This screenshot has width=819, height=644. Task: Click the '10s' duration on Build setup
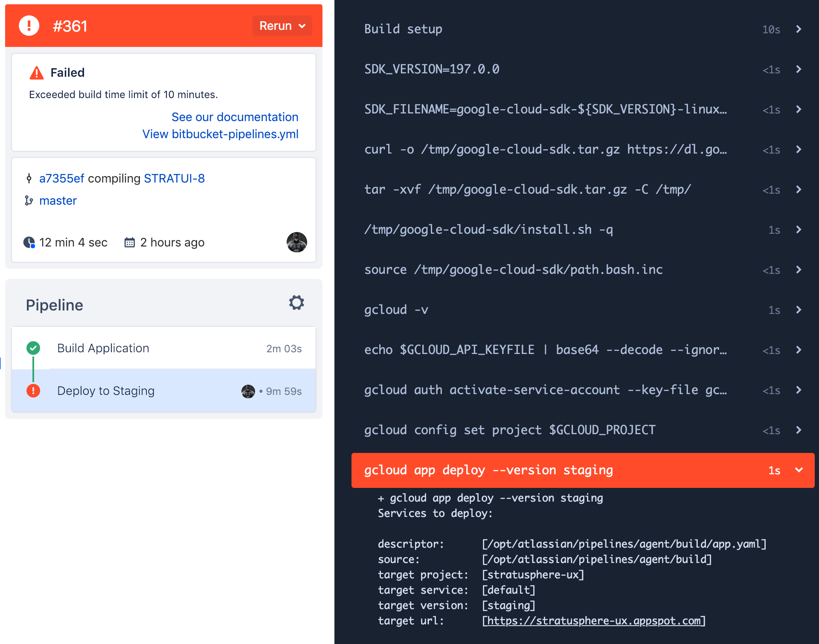[x=771, y=29]
